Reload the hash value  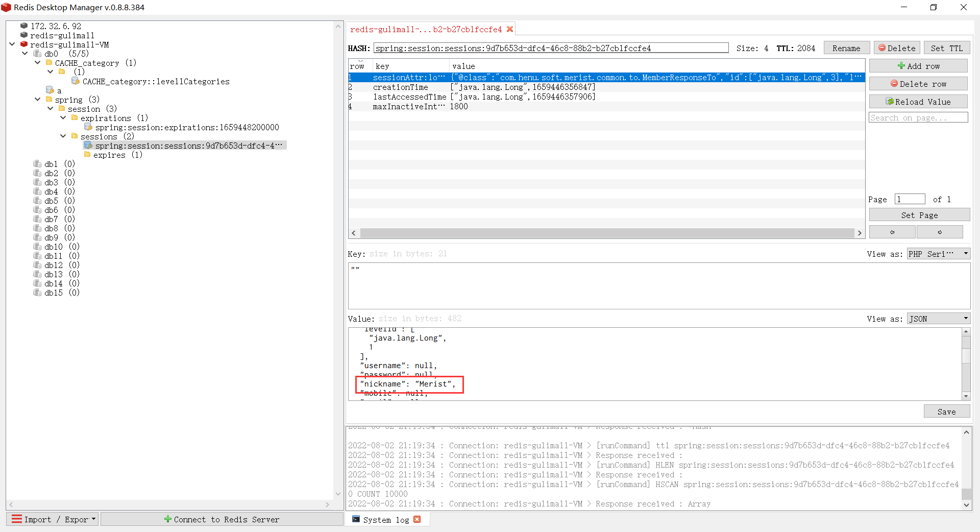918,102
